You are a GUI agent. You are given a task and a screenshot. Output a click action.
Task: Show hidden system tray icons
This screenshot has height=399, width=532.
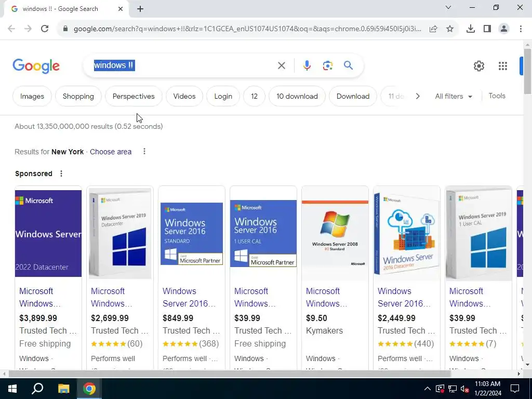(428, 389)
